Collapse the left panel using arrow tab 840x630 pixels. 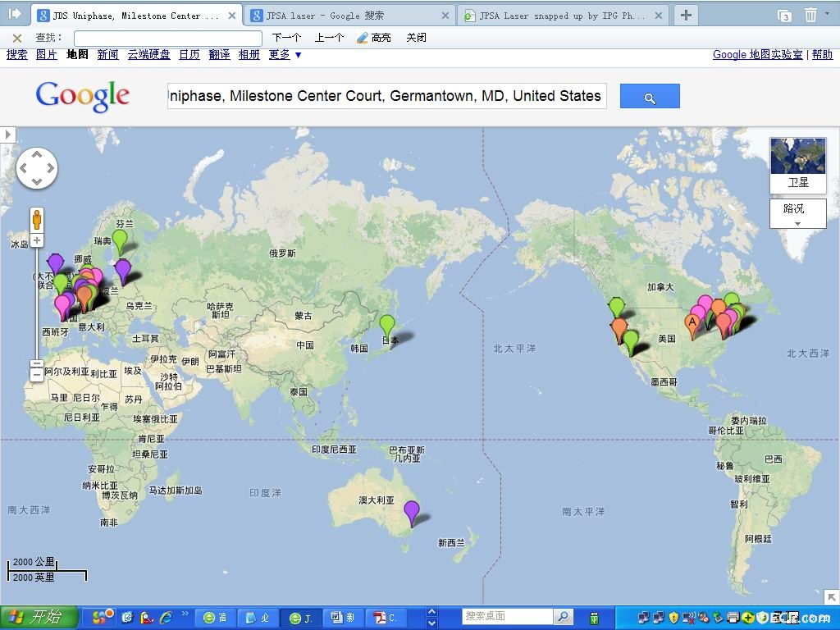8,135
